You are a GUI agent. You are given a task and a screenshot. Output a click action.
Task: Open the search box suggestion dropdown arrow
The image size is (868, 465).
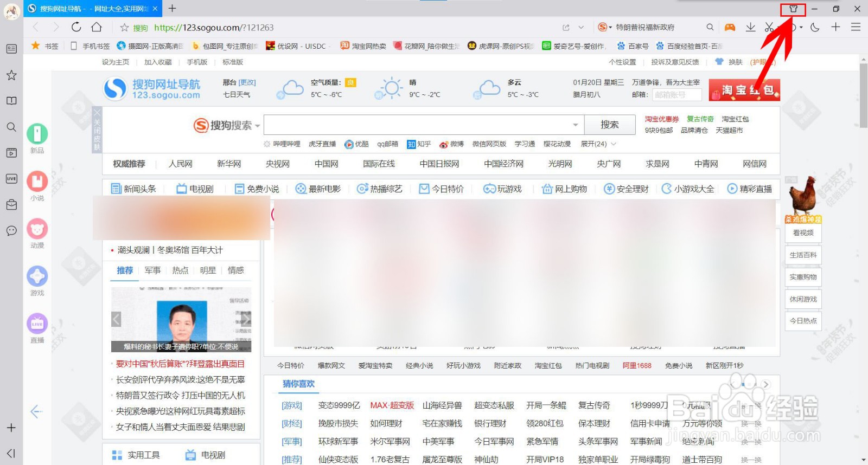pos(575,125)
